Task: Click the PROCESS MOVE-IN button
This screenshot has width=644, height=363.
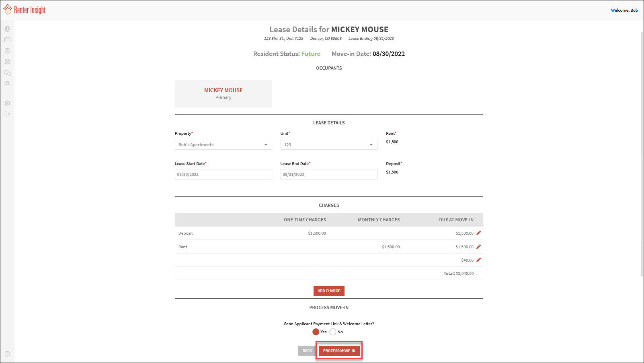Action: pyautogui.click(x=339, y=351)
